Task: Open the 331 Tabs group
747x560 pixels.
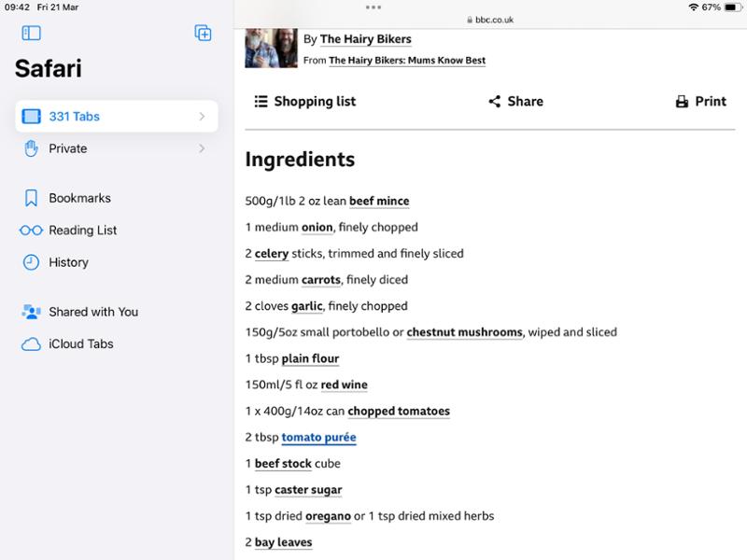Action: [117, 116]
